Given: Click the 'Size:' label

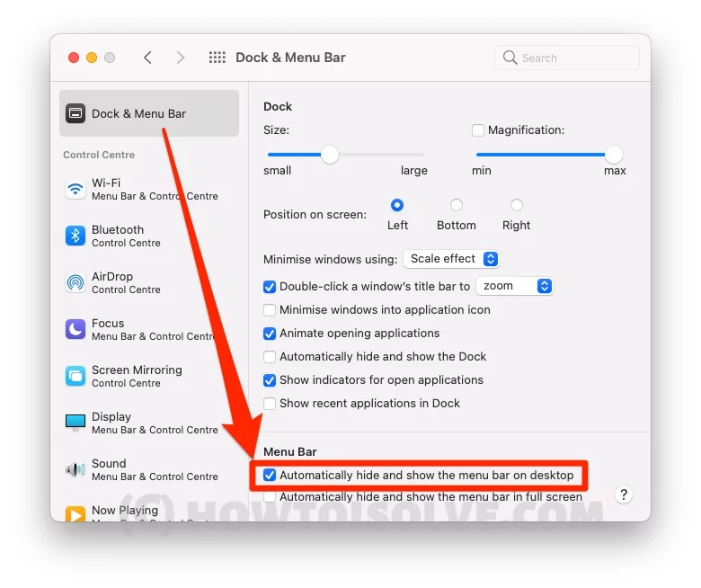Looking at the screenshot, I should point(276,130).
